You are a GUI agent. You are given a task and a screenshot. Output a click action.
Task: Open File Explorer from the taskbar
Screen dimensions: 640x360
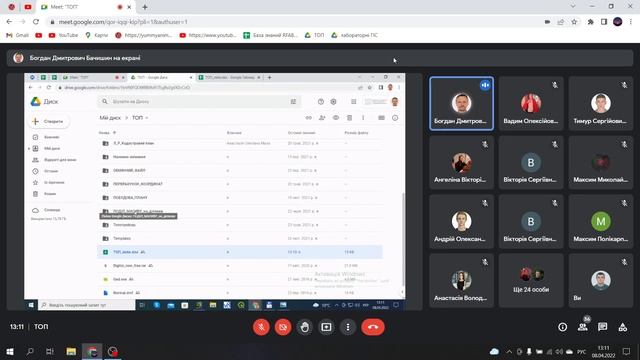pos(71,351)
